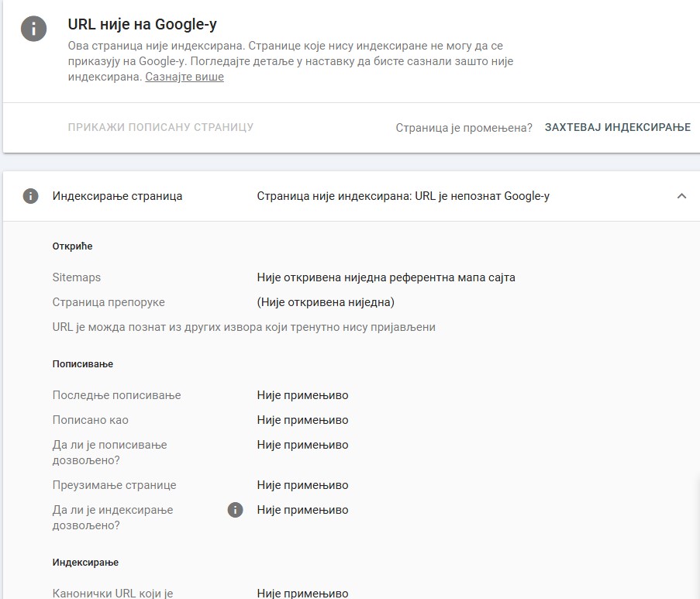700x599 pixels.
Task: Select the Sitemaps row label
Action: pos(76,277)
